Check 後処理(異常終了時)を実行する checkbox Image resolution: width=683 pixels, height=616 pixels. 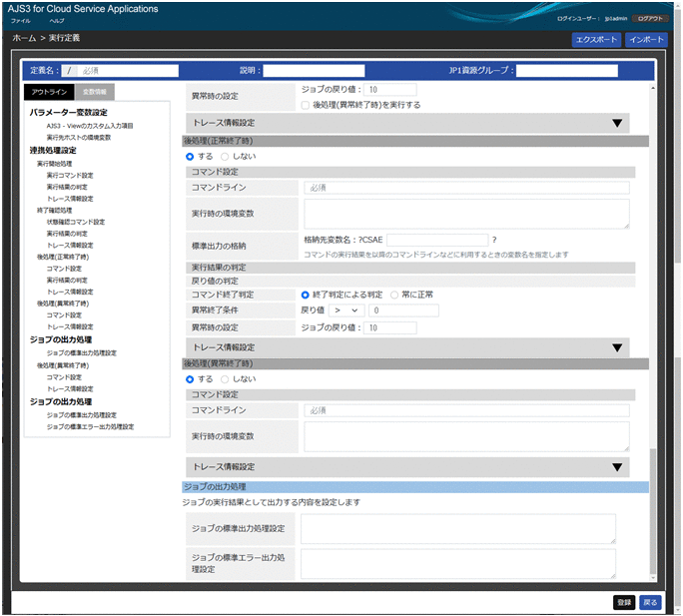point(306,104)
